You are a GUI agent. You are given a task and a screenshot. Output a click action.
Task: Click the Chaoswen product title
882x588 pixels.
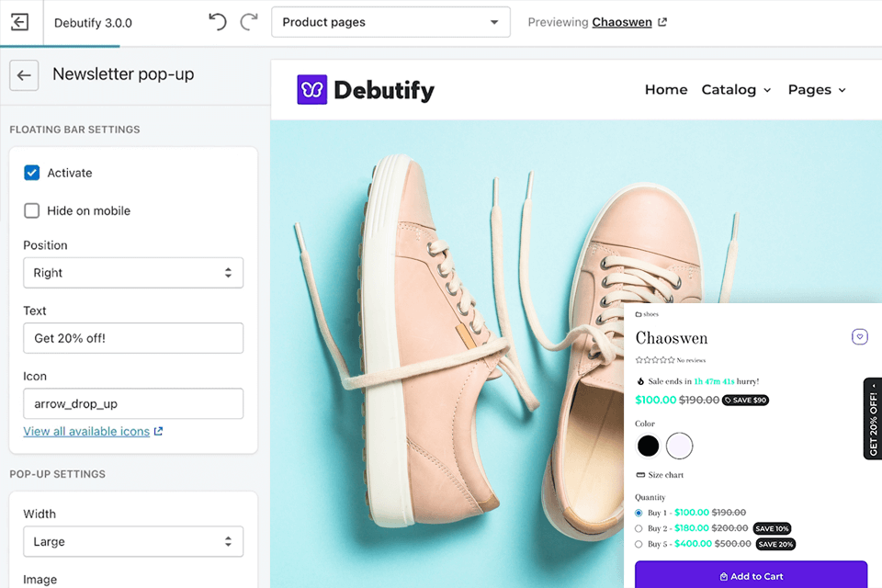(x=672, y=337)
